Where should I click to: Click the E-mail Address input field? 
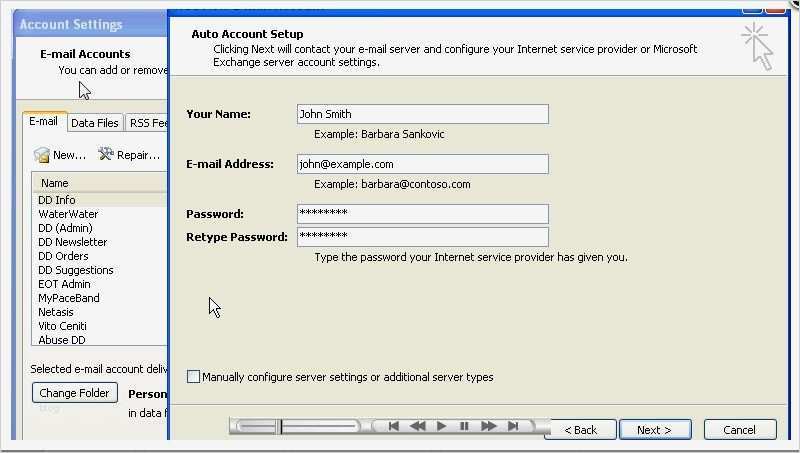422,164
